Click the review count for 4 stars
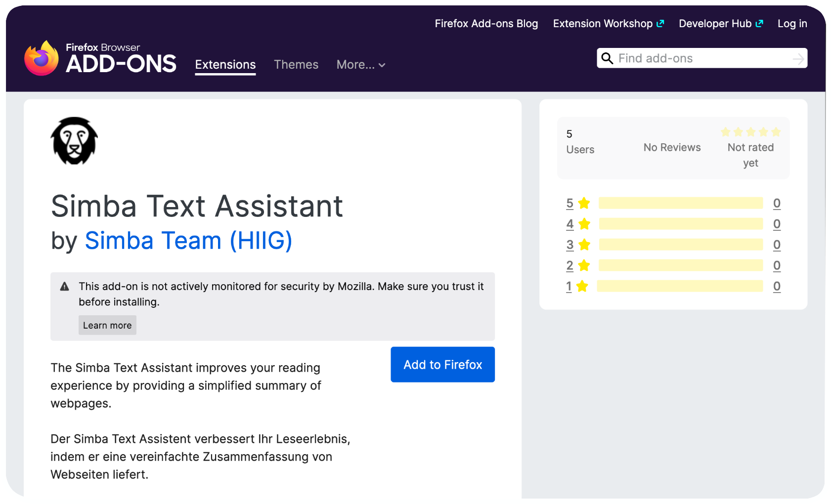This screenshot has width=832, height=504. click(777, 224)
